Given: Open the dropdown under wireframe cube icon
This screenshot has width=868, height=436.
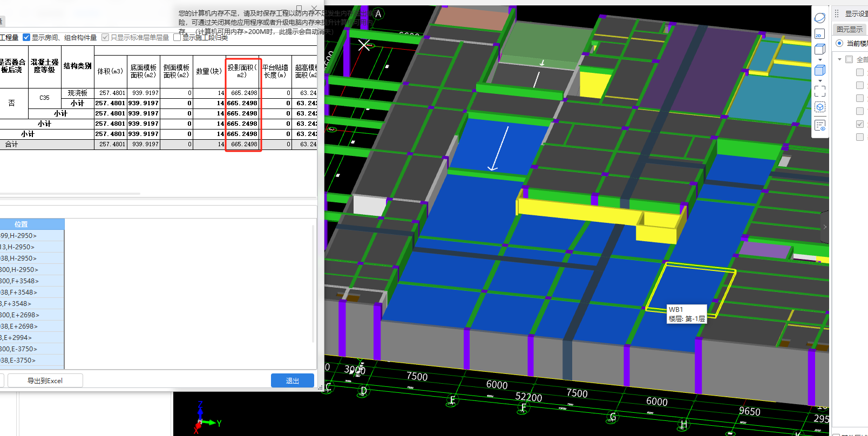Looking at the screenshot, I should [x=820, y=60].
